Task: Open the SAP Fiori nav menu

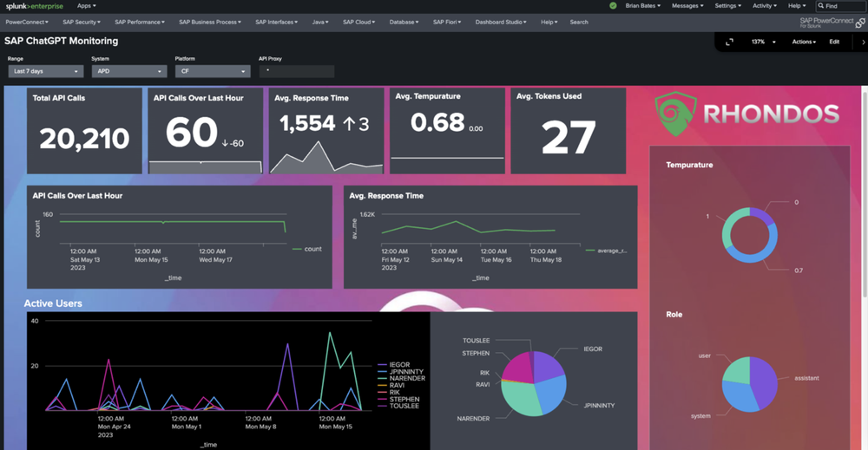Action: click(x=447, y=23)
